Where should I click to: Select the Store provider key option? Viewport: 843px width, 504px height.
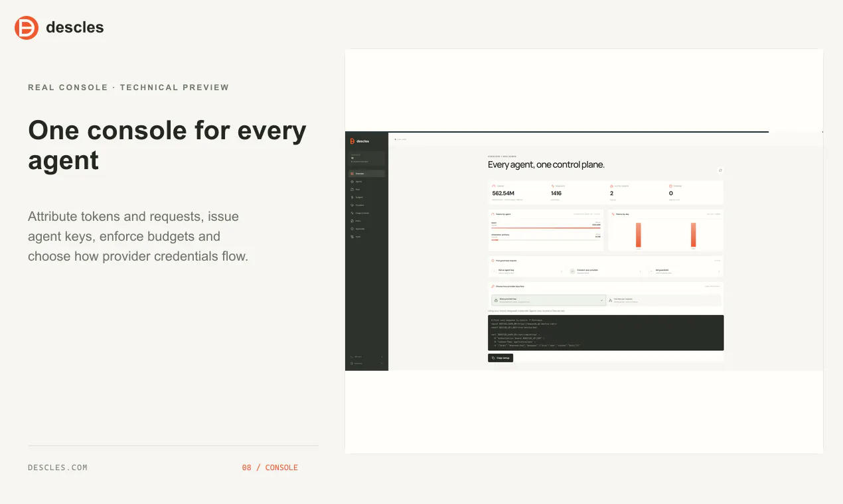pyautogui.click(x=549, y=300)
